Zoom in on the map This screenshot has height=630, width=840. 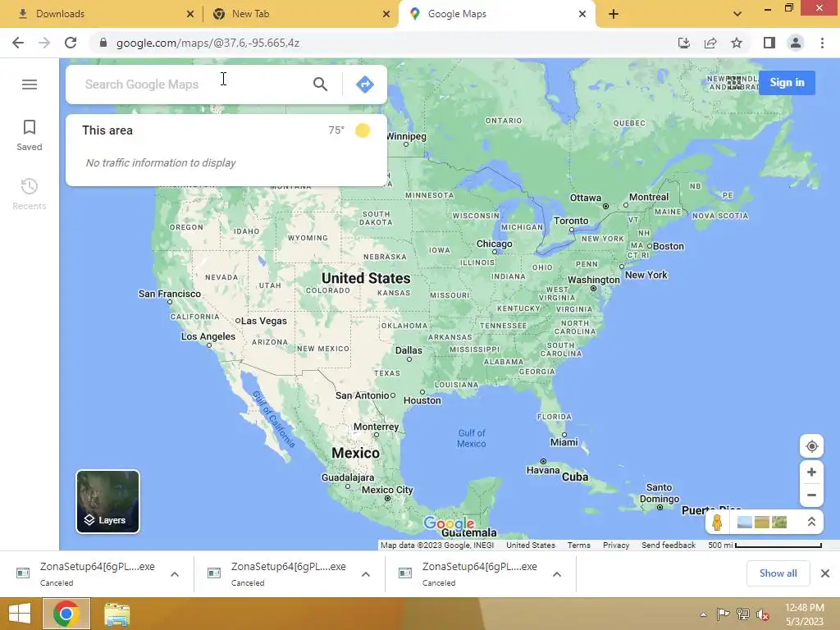(x=811, y=472)
